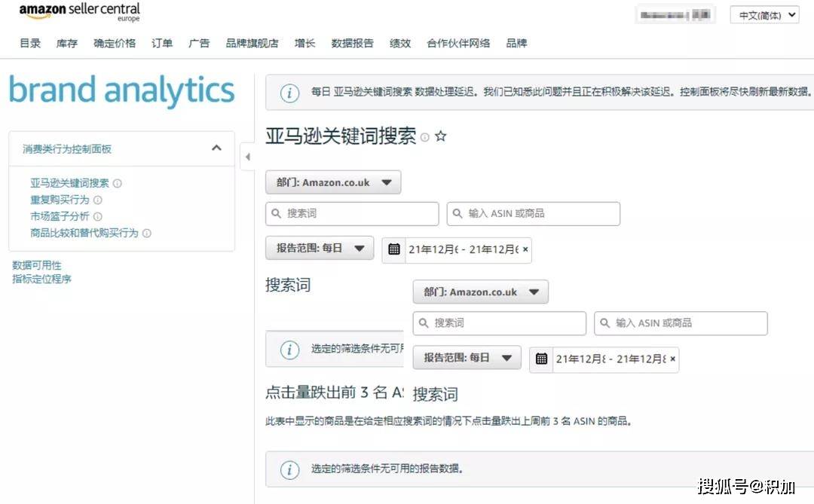The height and width of the screenshot is (504, 814).
Task: Open the 市场篮子分析 report link
Action: pyautogui.click(x=60, y=217)
